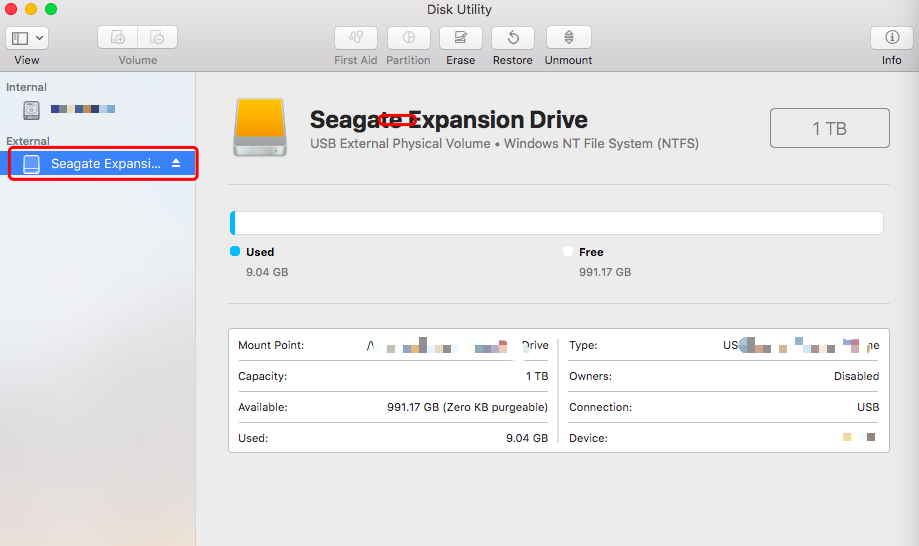The image size is (919, 546).
Task: Click the Remove Volume minus icon
Action: 158,37
